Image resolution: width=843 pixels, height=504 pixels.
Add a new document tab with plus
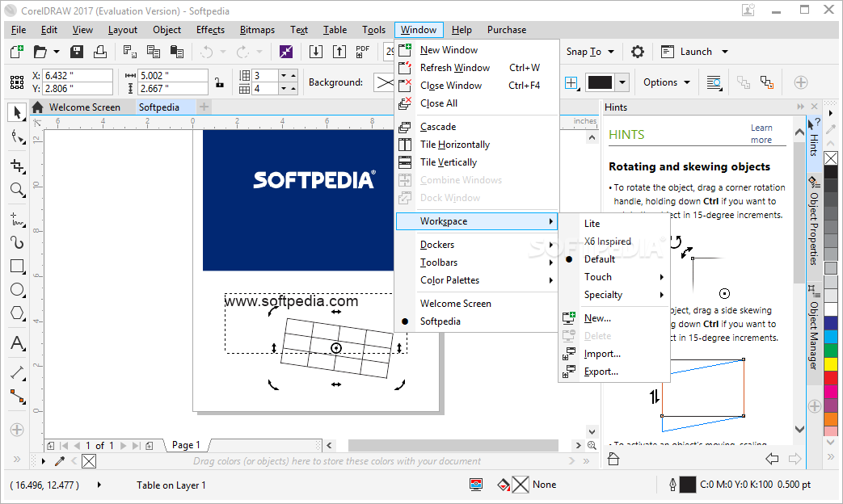204,107
